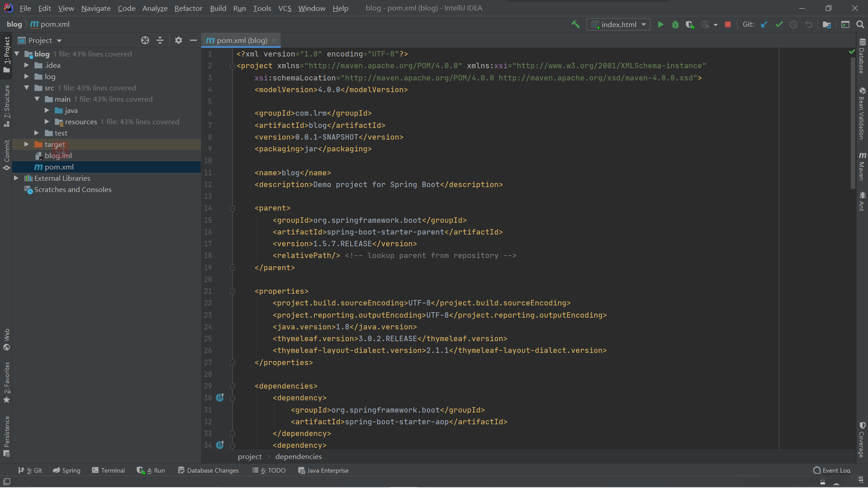Open the Refactor menu
The width and height of the screenshot is (868, 488).
pos(188,8)
